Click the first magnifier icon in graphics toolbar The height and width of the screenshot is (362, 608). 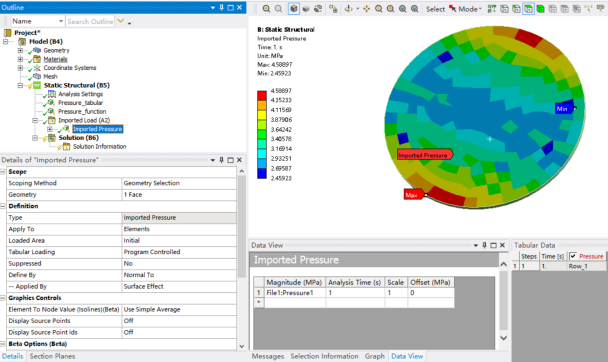click(266, 9)
